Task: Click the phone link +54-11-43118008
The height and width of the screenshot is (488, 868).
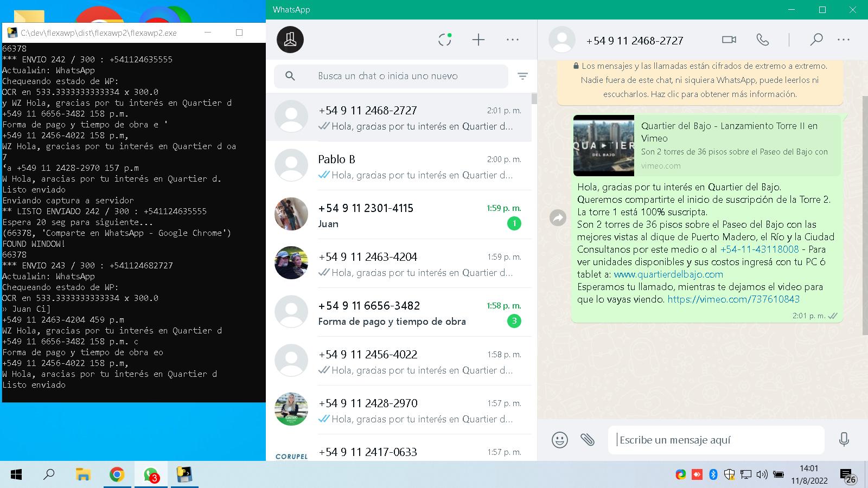Action: pos(759,249)
